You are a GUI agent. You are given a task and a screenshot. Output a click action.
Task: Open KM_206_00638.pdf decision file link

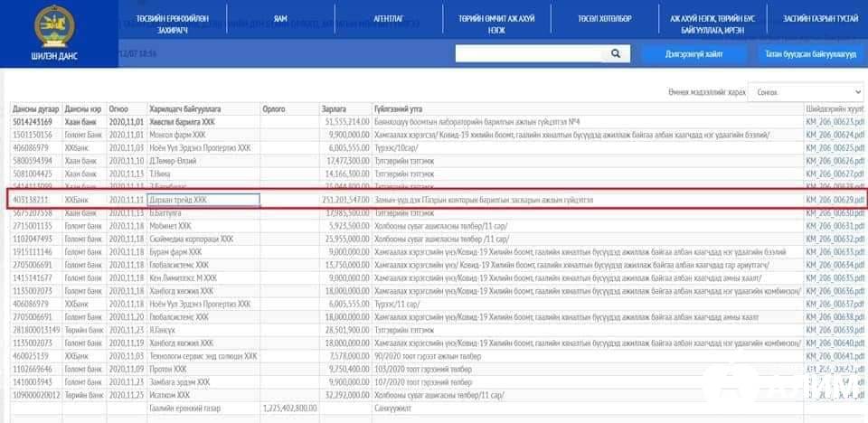coord(835,316)
